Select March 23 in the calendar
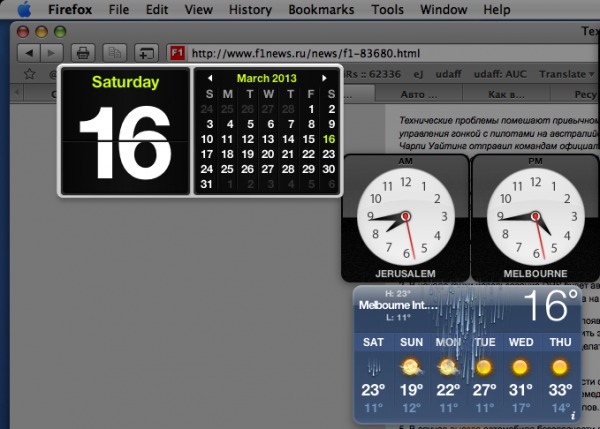 [329, 154]
